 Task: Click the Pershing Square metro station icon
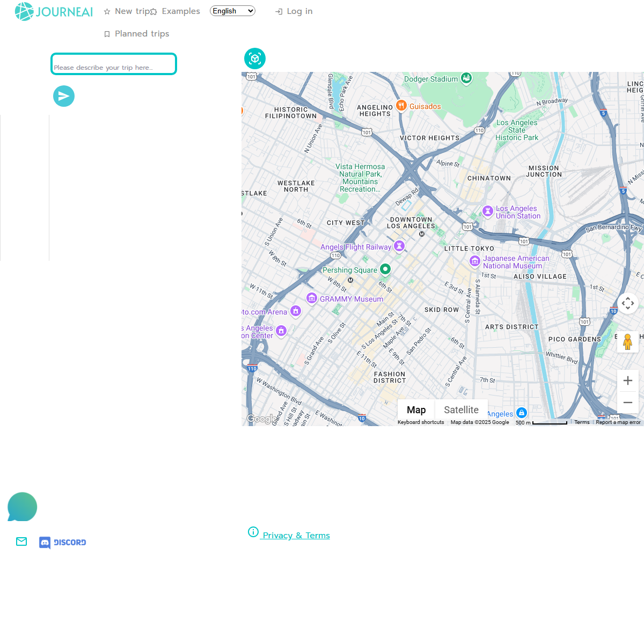350,280
